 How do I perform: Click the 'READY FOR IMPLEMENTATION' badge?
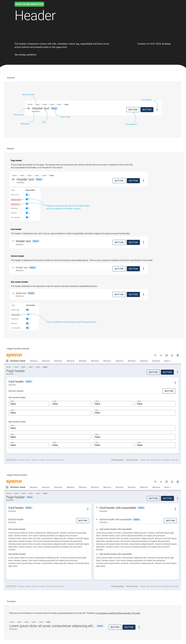pyautogui.click(x=29, y=4)
